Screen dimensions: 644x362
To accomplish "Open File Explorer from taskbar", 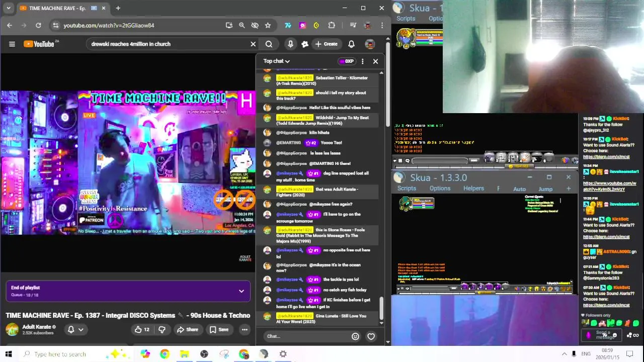I will point(184,354).
